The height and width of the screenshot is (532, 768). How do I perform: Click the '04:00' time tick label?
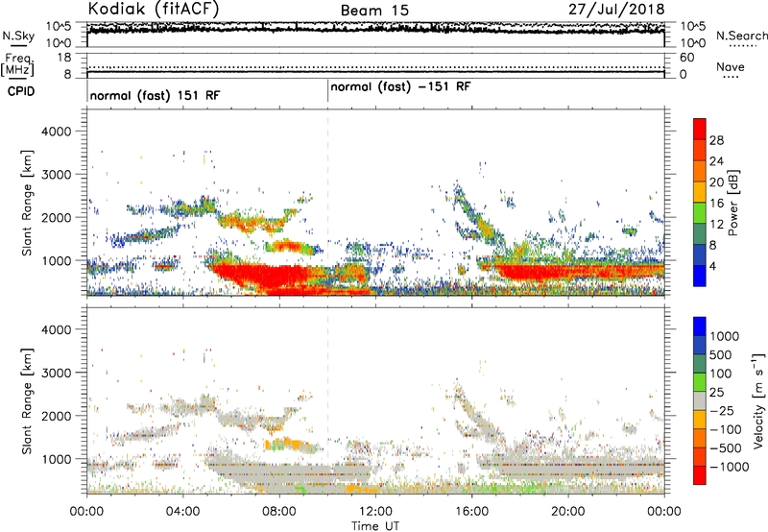pyautogui.click(x=183, y=512)
